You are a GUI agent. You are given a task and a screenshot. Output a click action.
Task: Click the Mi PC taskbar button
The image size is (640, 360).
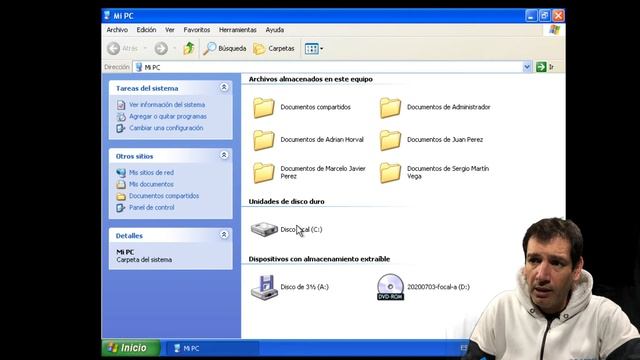point(212,348)
